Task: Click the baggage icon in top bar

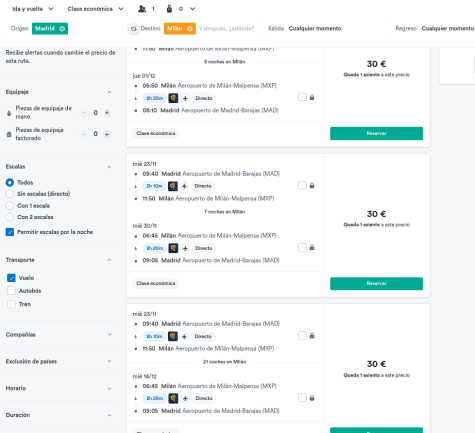Action: [169, 9]
